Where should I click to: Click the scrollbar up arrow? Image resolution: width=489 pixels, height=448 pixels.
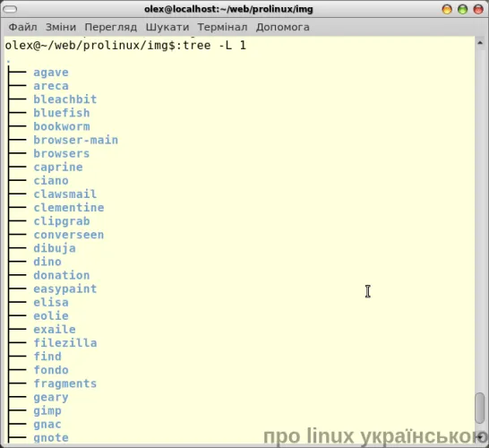tap(480, 43)
